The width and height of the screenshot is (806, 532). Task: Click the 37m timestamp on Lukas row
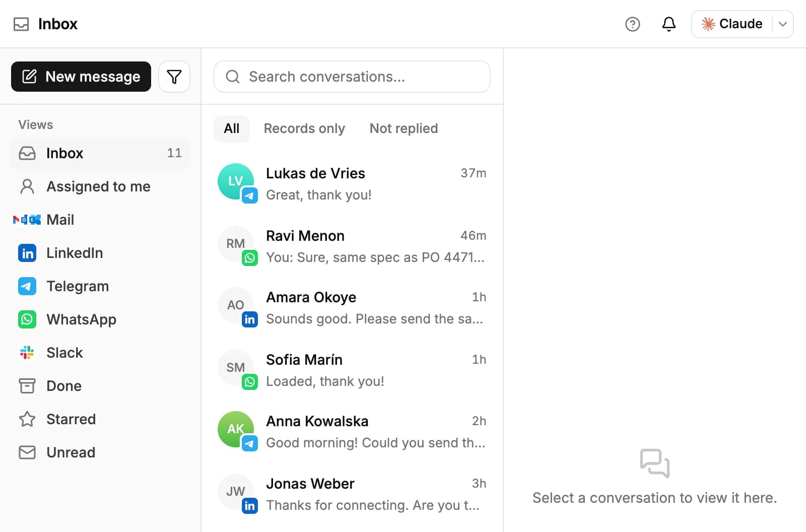click(474, 173)
